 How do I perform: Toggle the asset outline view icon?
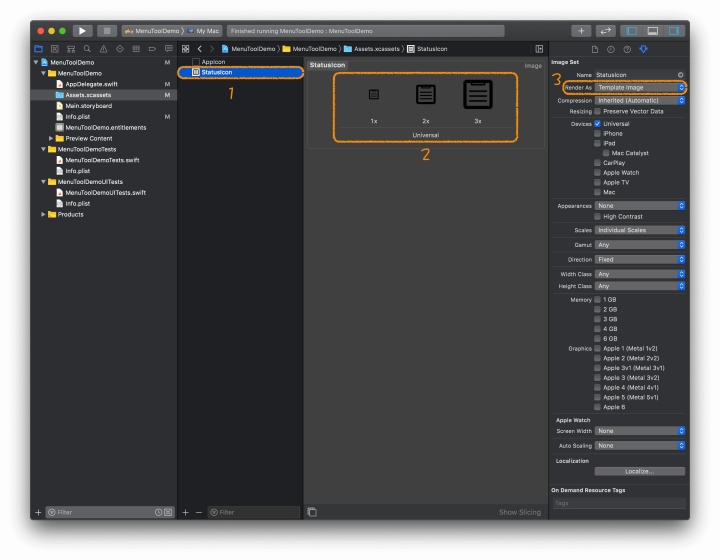click(x=312, y=512)
